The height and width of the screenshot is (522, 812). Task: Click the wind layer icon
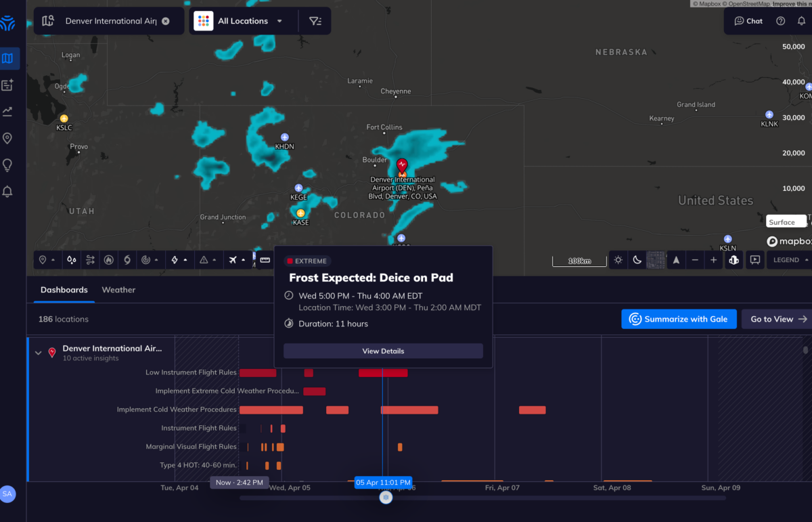point(91,260)
